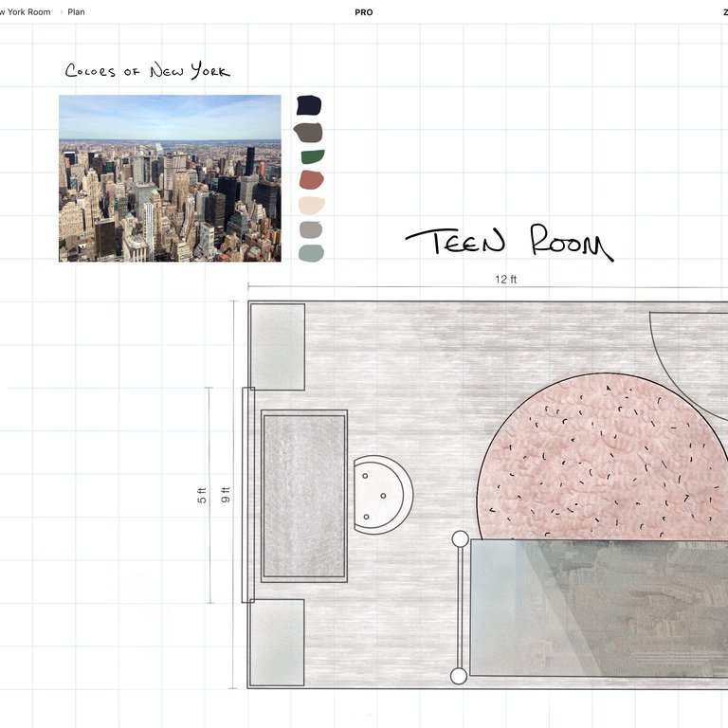Select the New York skyline photo
Screen dimensions: 728x728
point(170,178)
